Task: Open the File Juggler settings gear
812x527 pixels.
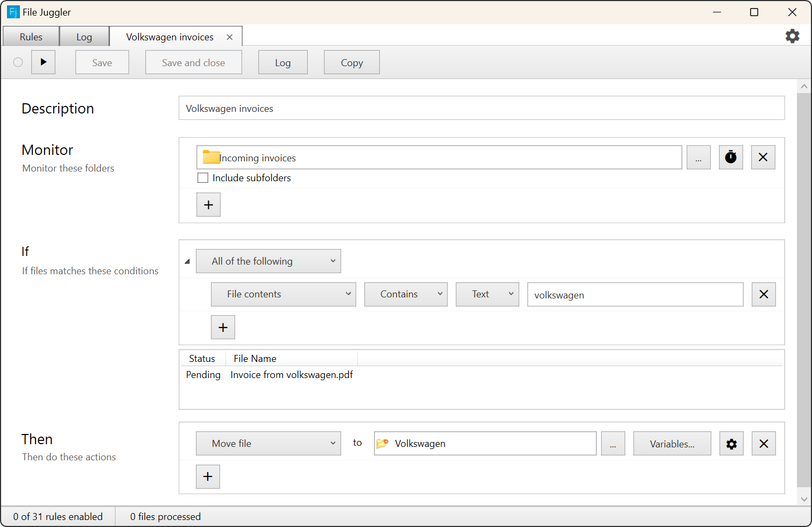Action: tap(792, 36)
